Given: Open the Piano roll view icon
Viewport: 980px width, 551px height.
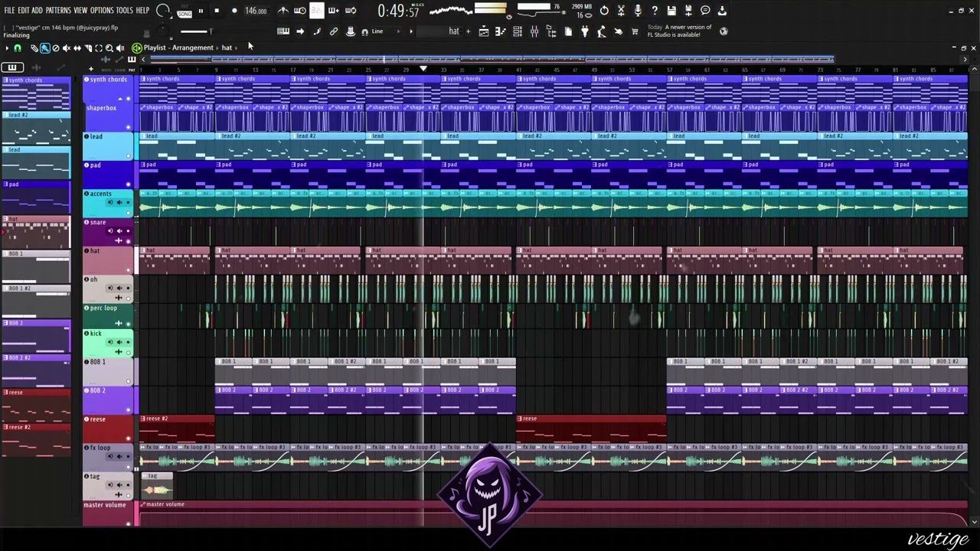Looking at the screenshot, I should tap(501, 31).
